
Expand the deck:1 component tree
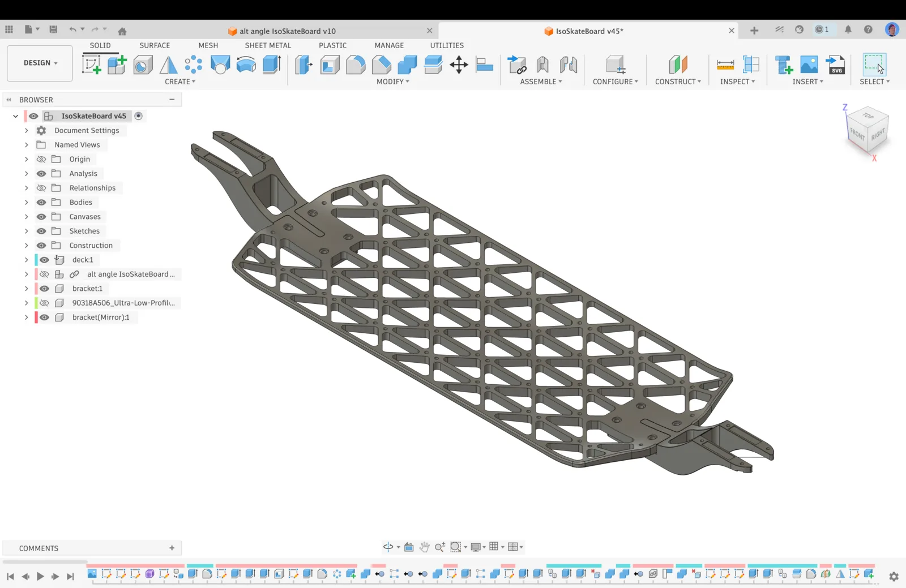pyautogui.click(x=26, y=260)
